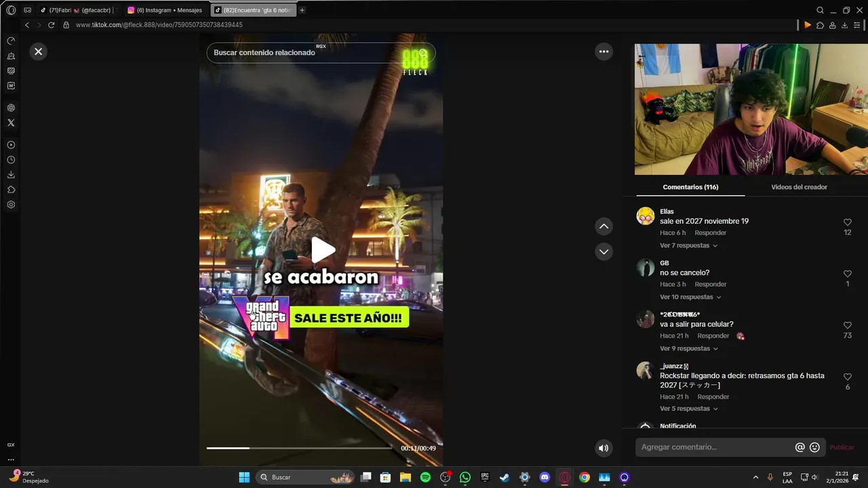Image resolution: width=868 pixels, height=488 pixels.
Task: Go back to the previous page
Action: (27, 25)
